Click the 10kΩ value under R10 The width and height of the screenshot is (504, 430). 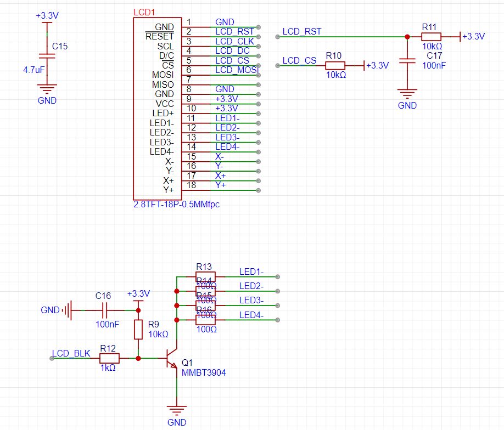pos(336,75)
